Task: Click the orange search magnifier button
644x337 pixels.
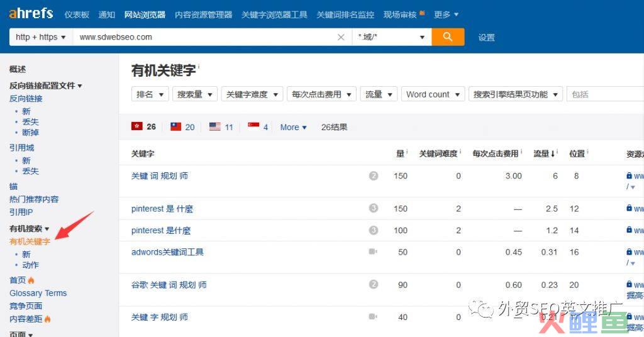Action: pos(448,37)
